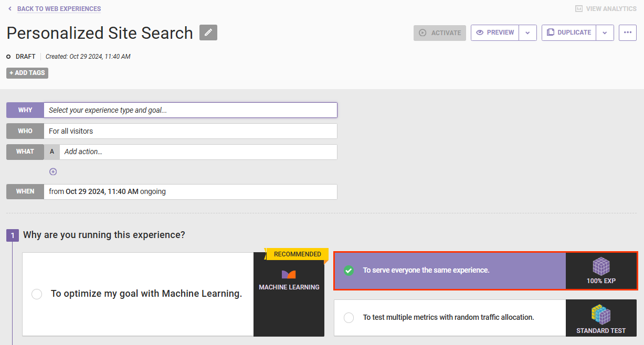Click the WHAT label tab
The image size is (644, 345).
25,152
